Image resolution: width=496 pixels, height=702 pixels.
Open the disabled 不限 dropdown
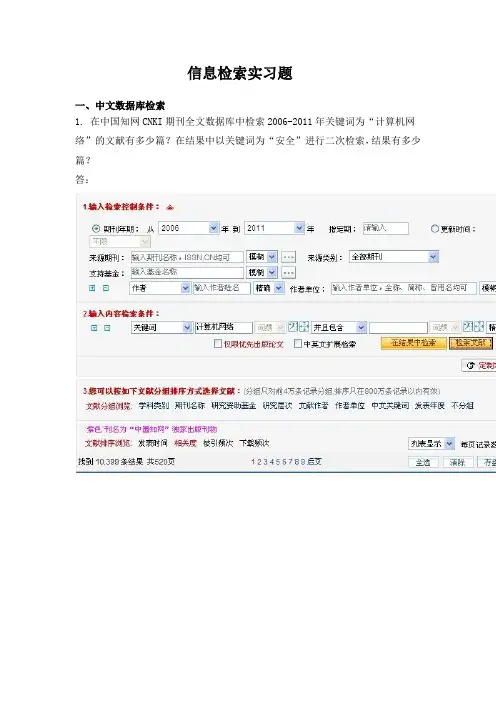120,242
